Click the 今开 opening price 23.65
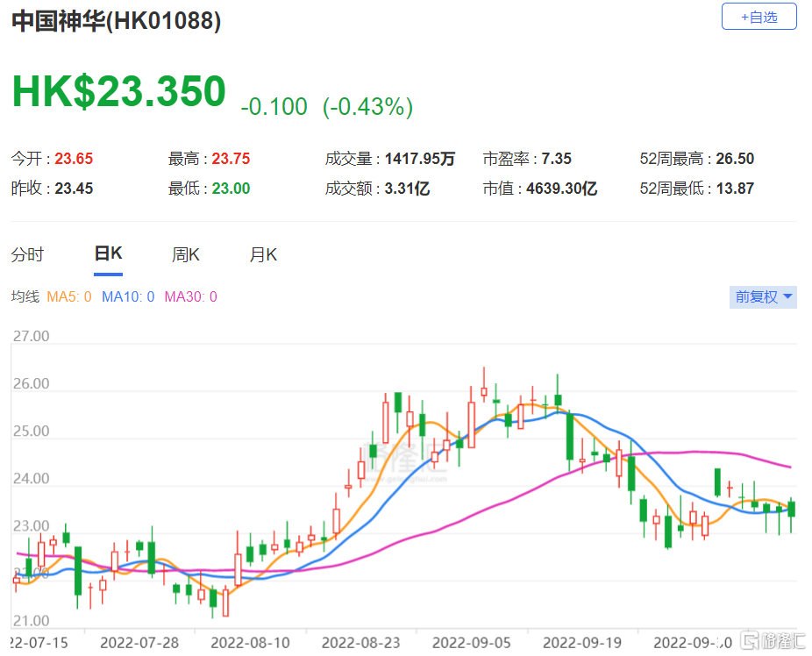The width and height of the screenshot is (812, 656). 74,159
